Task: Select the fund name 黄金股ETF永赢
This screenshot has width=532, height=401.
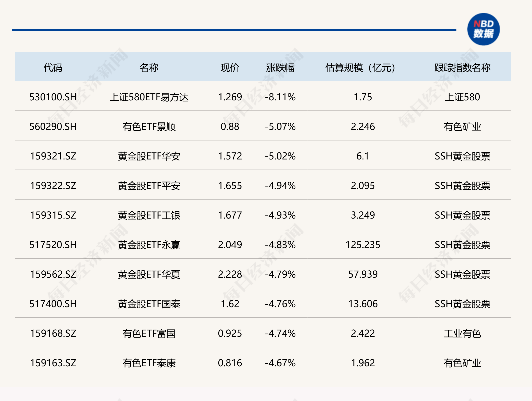Action: 149,245
